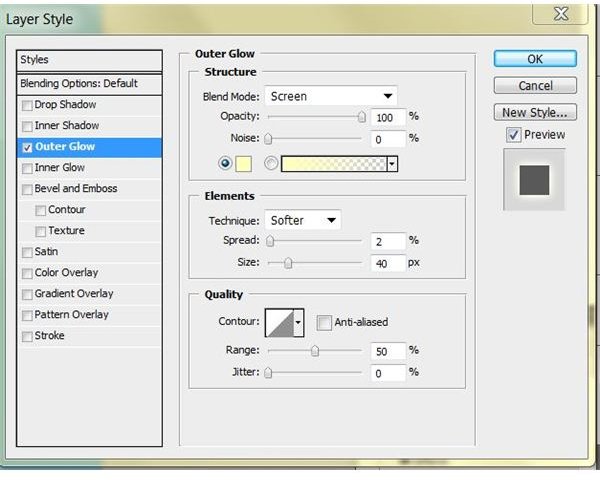
Task: Click the Spread value field
Action: [x=388, y=241]
